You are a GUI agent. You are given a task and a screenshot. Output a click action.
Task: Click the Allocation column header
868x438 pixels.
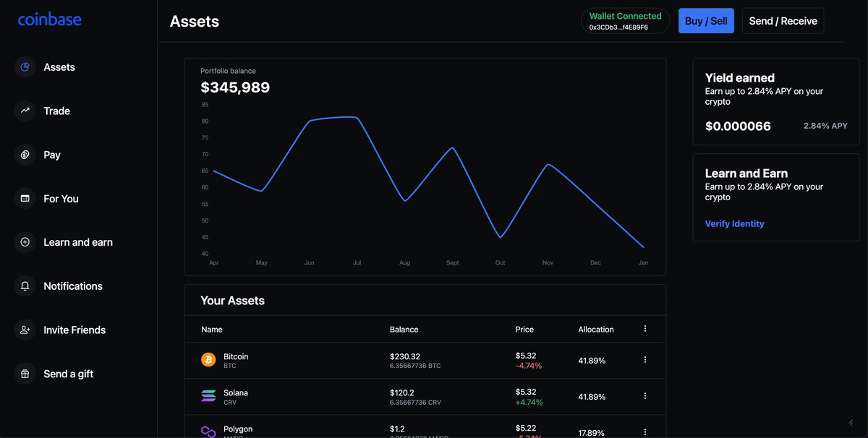(x=596, y=329)
